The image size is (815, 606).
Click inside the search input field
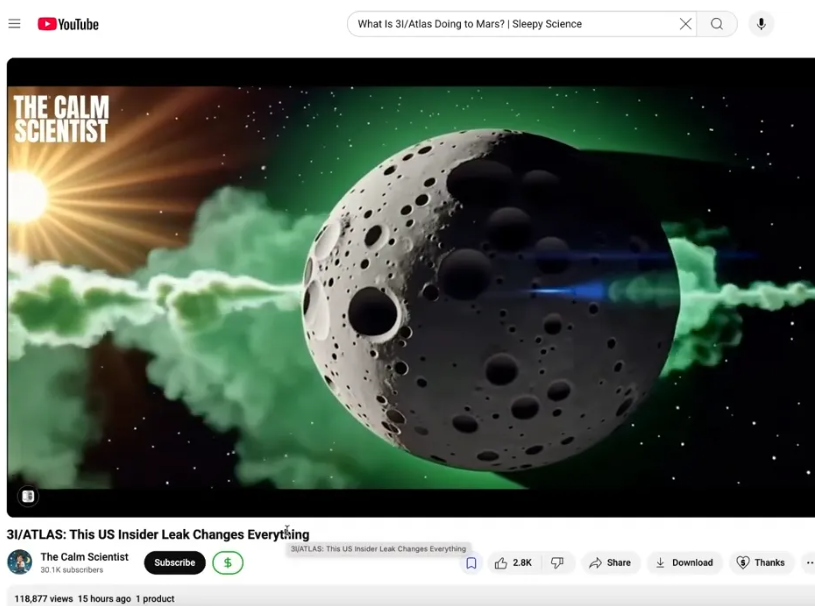(500, 23)
